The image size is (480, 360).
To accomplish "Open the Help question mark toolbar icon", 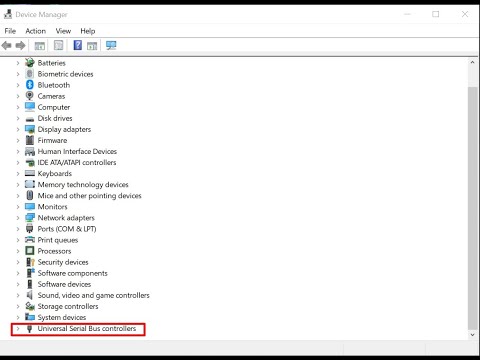I will tap(78, 45).
